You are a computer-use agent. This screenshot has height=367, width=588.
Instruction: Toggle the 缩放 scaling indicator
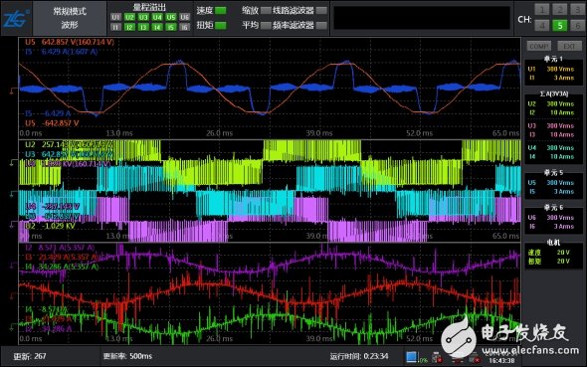click(x=266, y=11)
